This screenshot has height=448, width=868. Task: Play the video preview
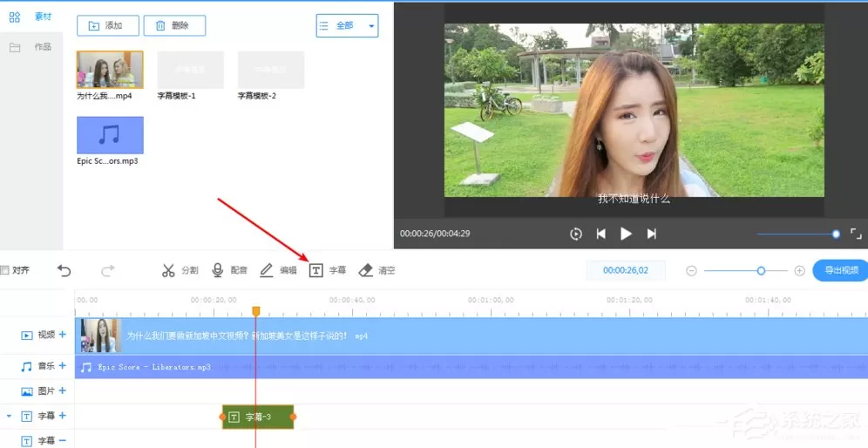coord(626,234)
